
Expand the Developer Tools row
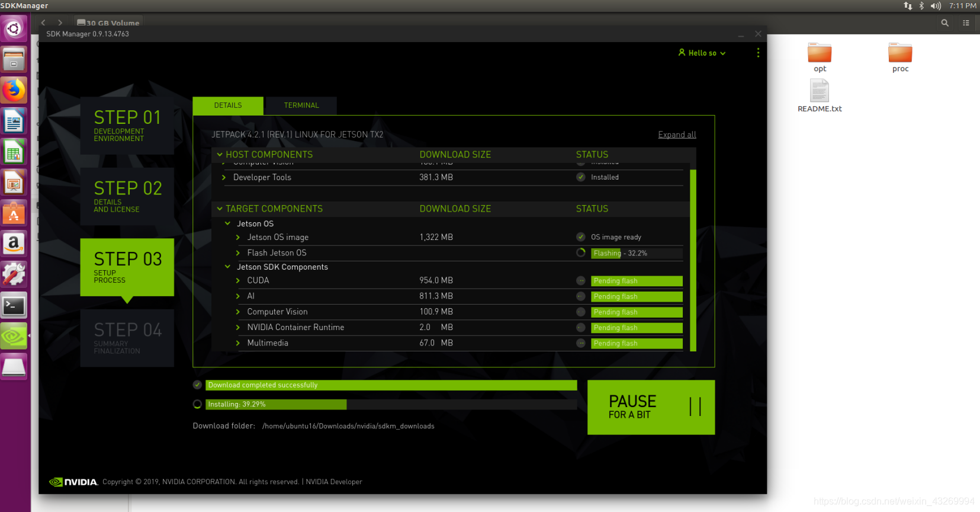pyautogui.click(x=224, y=177)
